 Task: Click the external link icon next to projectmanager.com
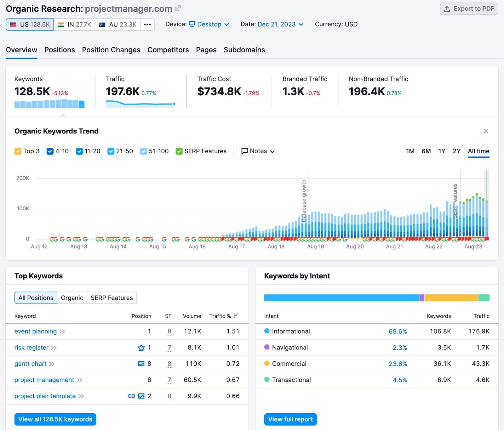click(178, 8)
